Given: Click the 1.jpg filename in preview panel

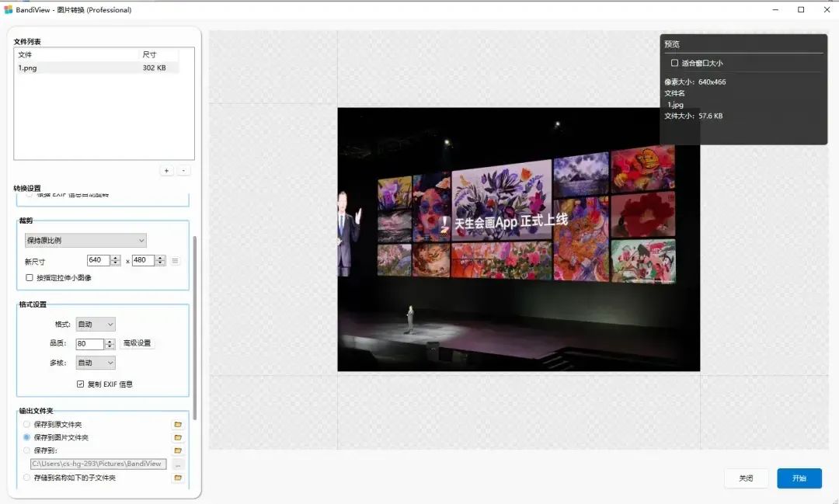Looking at the screenshot, I should [675, 105].
